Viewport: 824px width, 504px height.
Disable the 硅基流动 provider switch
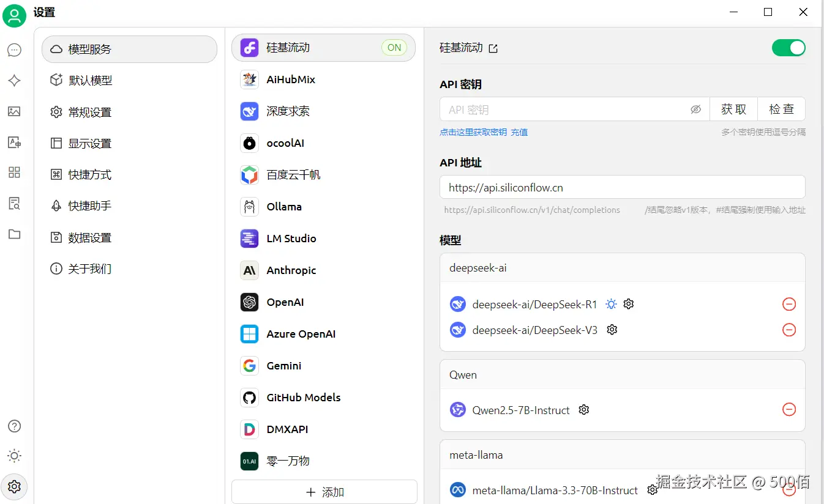(x=788, y=47)
